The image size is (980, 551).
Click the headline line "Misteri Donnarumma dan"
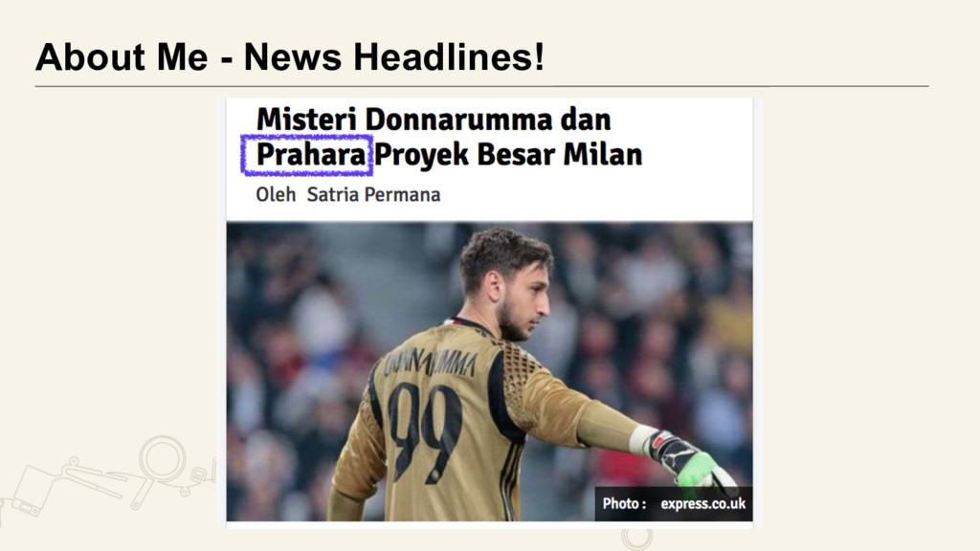point(434,120)
